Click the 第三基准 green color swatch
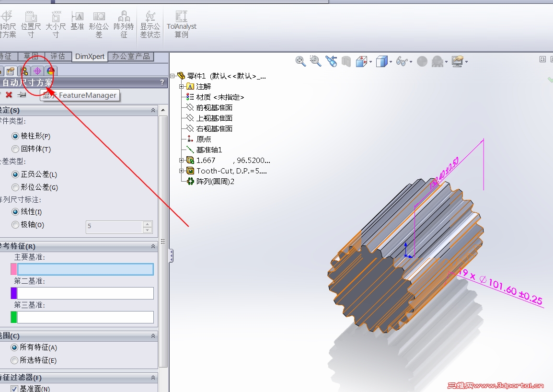Screen dimensions: 553x392 (14, 317)
